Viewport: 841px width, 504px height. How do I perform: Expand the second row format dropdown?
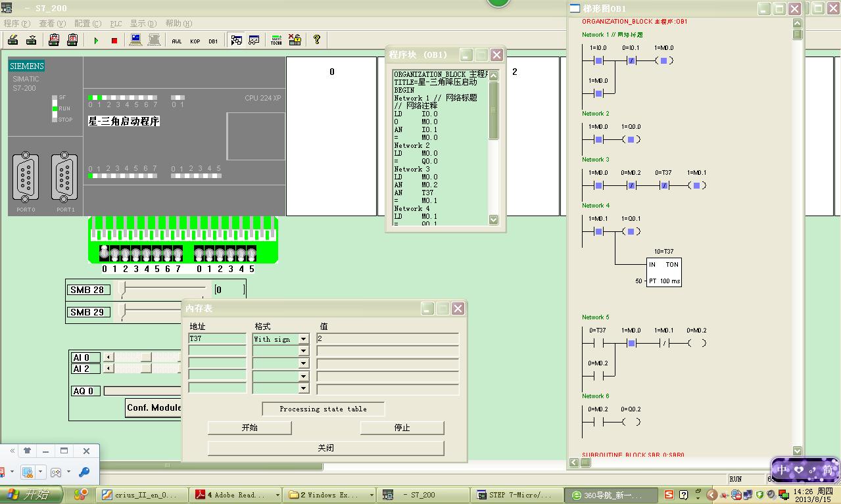pyautogui.click(x=303, y=352)
